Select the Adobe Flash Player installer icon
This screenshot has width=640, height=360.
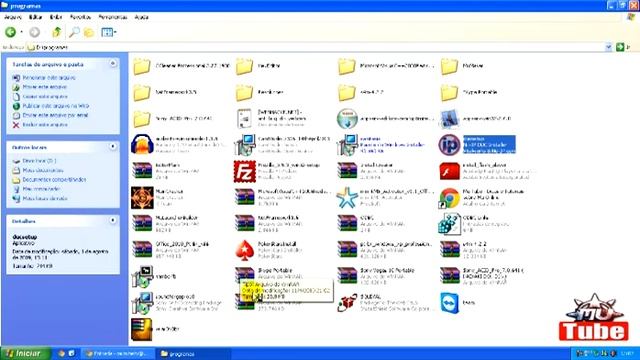[x=449, y=171]
